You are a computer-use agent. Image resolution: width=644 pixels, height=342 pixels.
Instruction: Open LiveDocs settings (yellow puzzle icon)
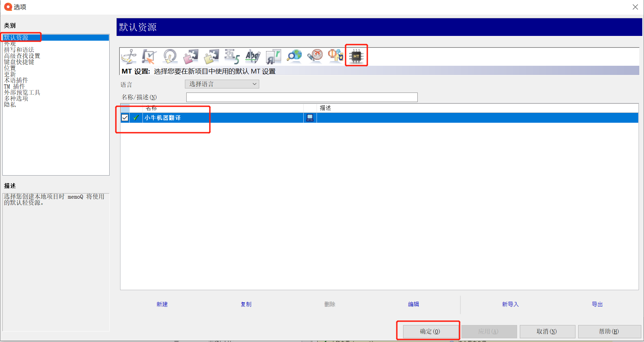tap(211, 56)
